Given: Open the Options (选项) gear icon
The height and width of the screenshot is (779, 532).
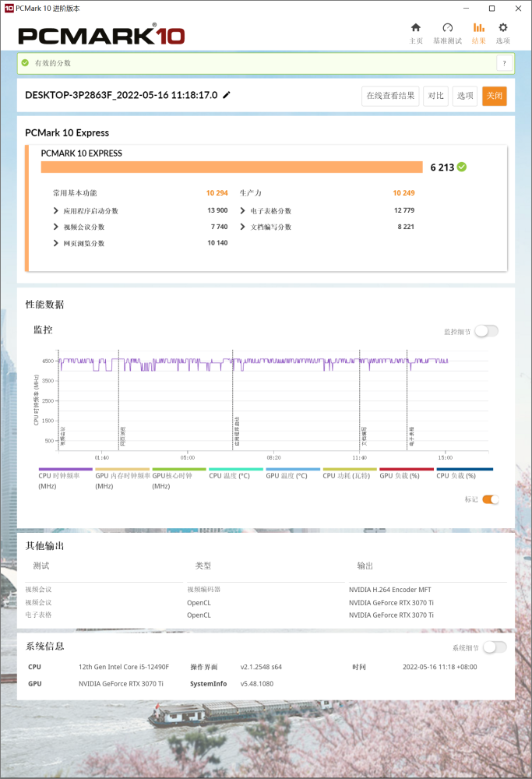Looking at the screenshot, I should [502, 28].
